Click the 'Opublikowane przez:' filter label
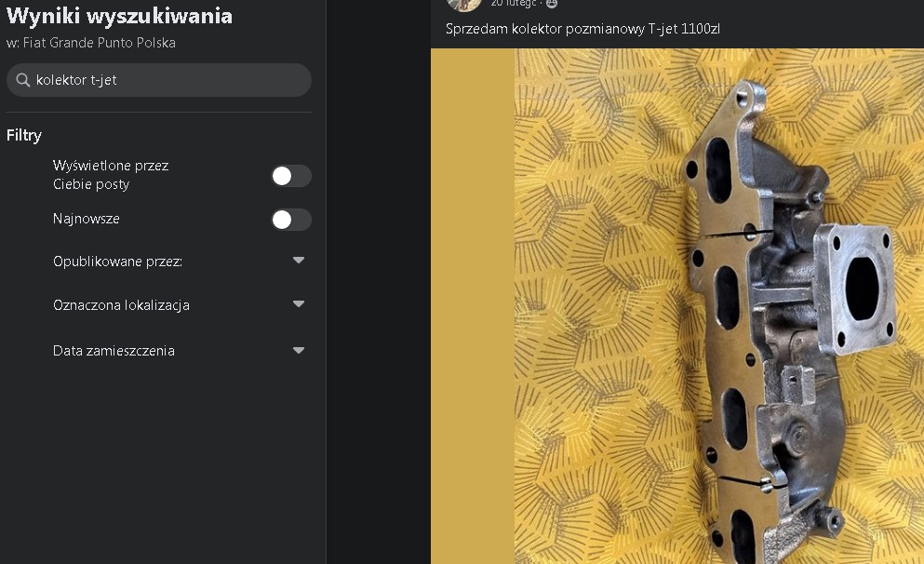Image resolution: width=924 pixels, height=564 pixels. coord(117,262)
